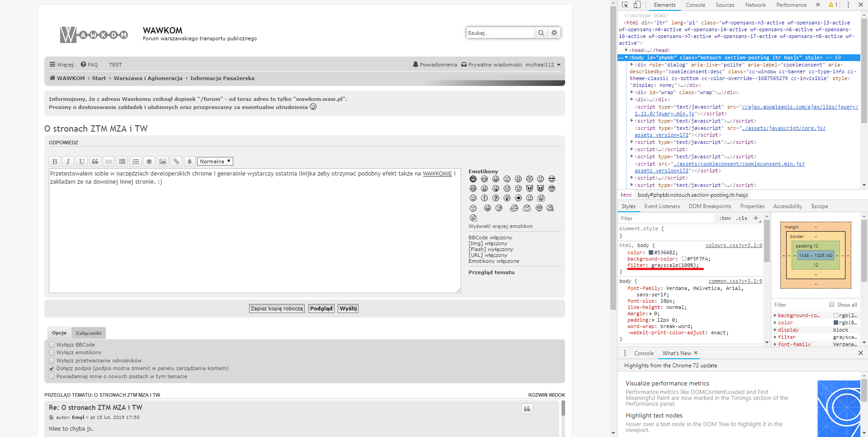This screenshot has height=437, width=868.
Task: Open the 'Normalna' font size dropdown
Action: pyautogui.click(x=215, y=161)
